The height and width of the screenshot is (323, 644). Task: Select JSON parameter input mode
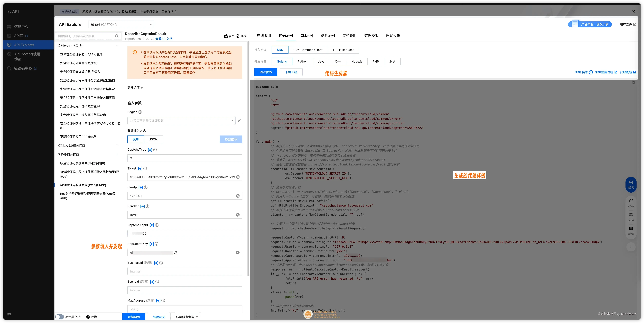153,139
